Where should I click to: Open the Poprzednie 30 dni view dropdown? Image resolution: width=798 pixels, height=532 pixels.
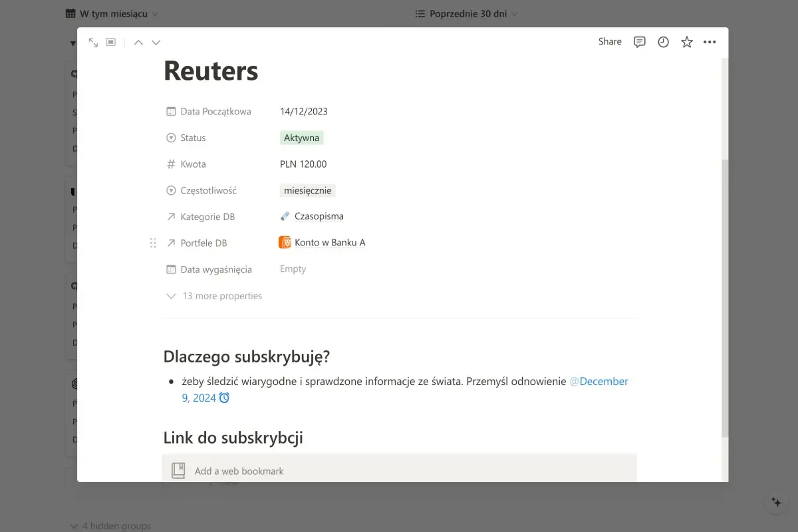click(466, 13)
